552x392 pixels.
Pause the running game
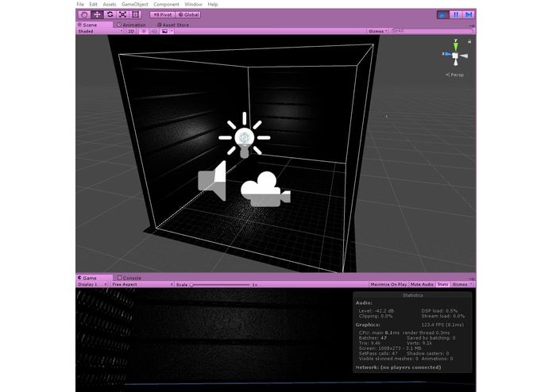point(456,15)
